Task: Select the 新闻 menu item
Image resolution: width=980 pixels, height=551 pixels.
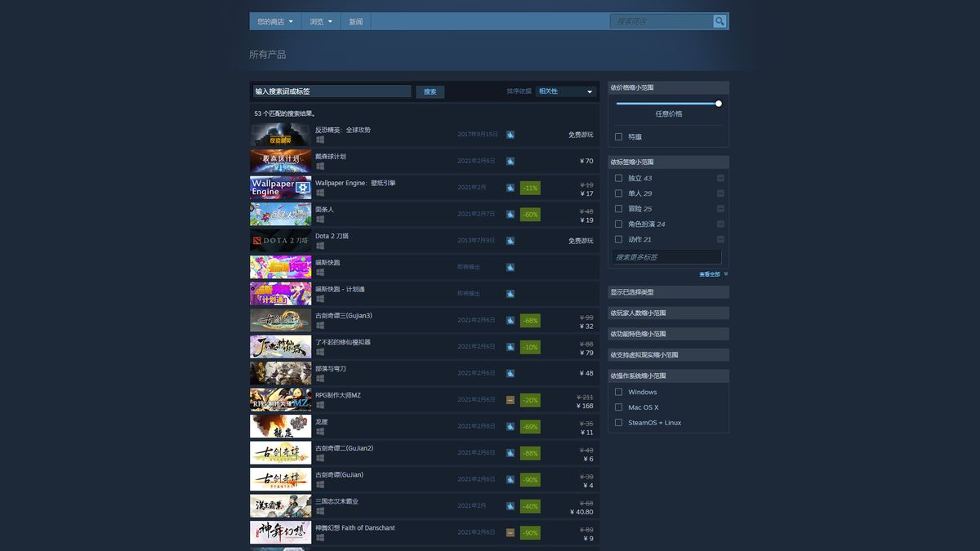Action: pyautogui.click(x=355, y=21)
